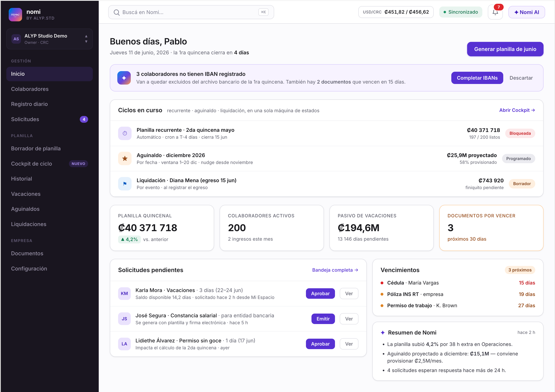Open the notifications bell icon
Screen dimensions: 555x392
pyautogui.click(x=495, y=12)
